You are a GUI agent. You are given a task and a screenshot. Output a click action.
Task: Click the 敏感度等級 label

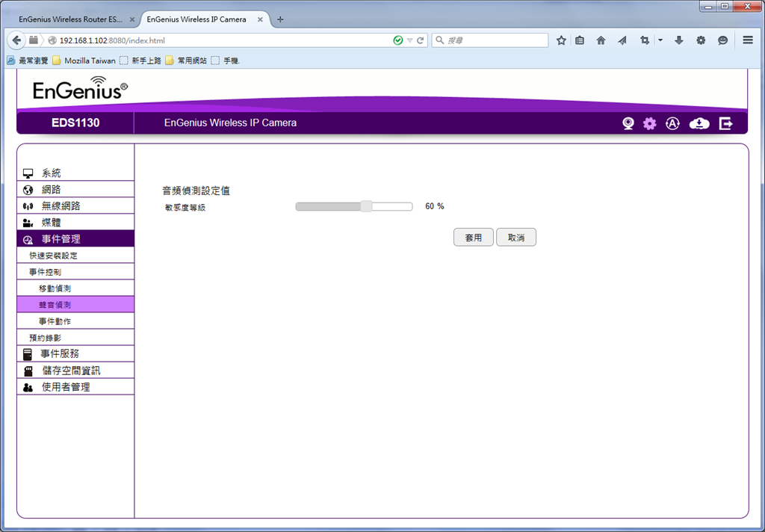(x=185, y=208)
